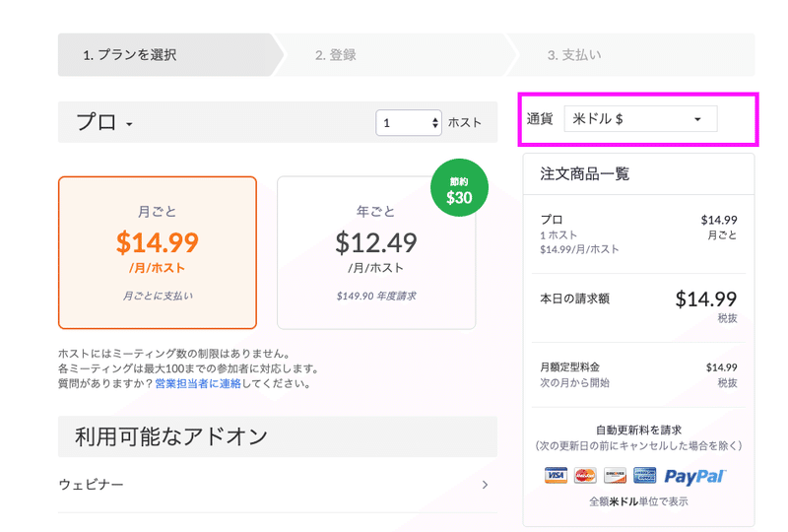Click the 1 ホスト summary line
Image resolution: width=788 pixels, height=532 pixels.
tap(558, 234)
